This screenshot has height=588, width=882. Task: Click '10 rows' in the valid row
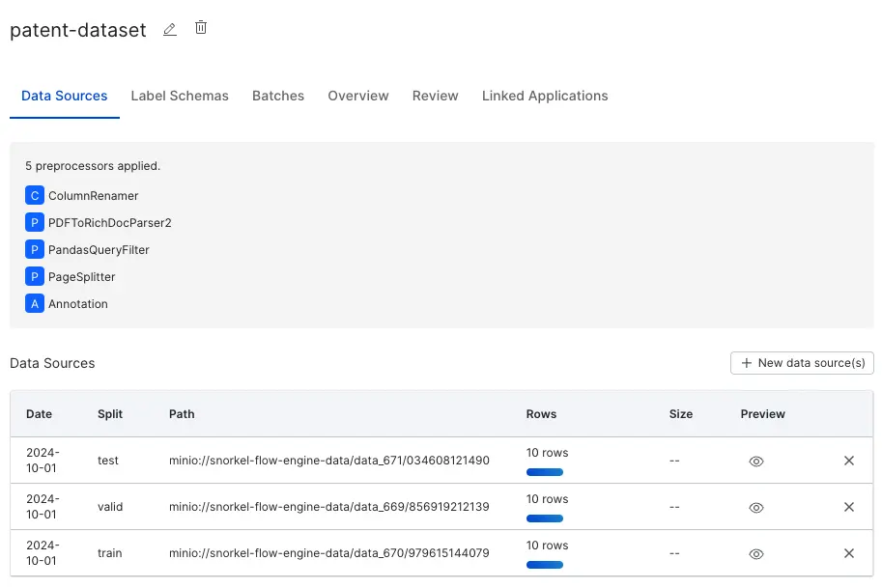(548, 499)
